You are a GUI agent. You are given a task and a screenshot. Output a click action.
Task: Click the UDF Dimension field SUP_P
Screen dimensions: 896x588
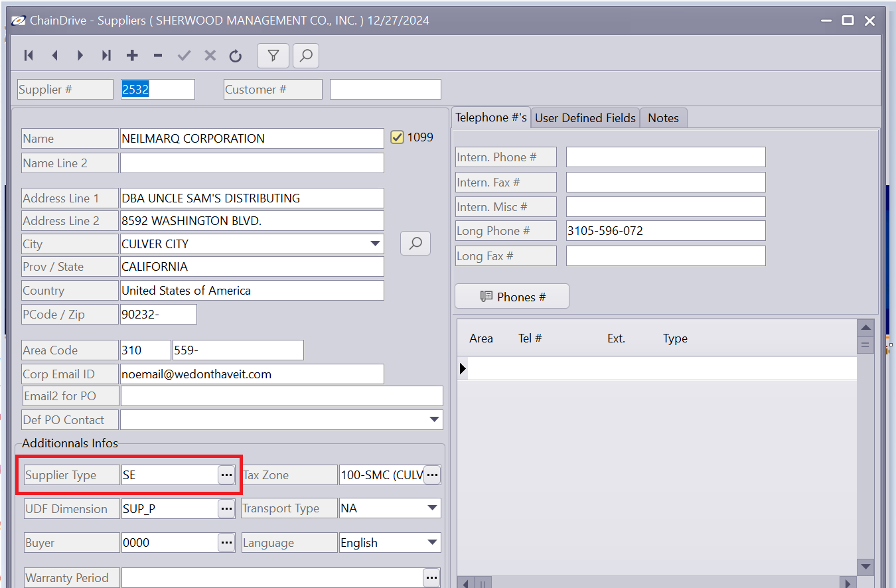(169, 509)
